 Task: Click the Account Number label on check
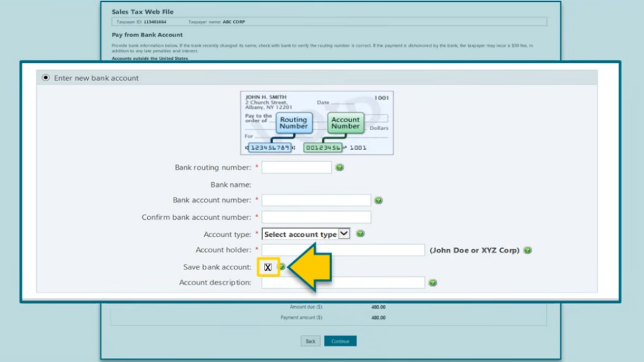point(345,123)
